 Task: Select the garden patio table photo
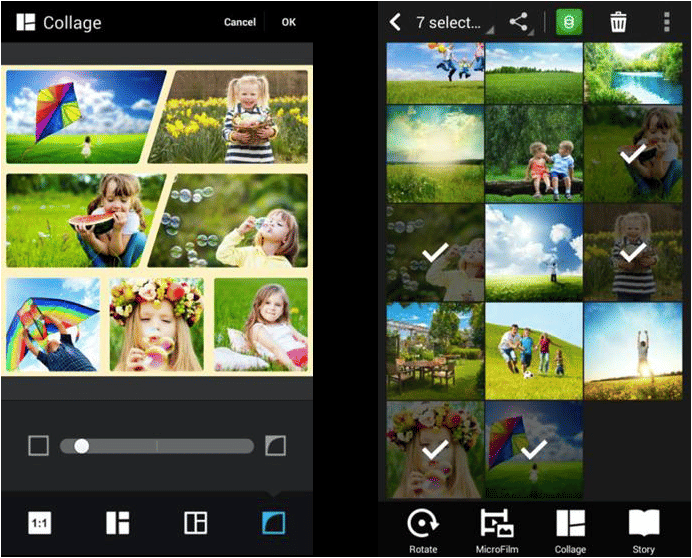click(x=435, y=351)
